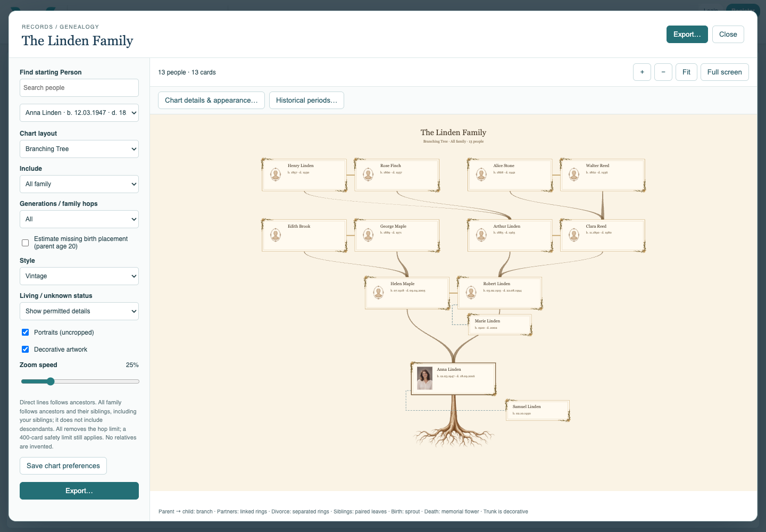Select the Samuel Linden card
766x532 pixels.
(538, 410)
